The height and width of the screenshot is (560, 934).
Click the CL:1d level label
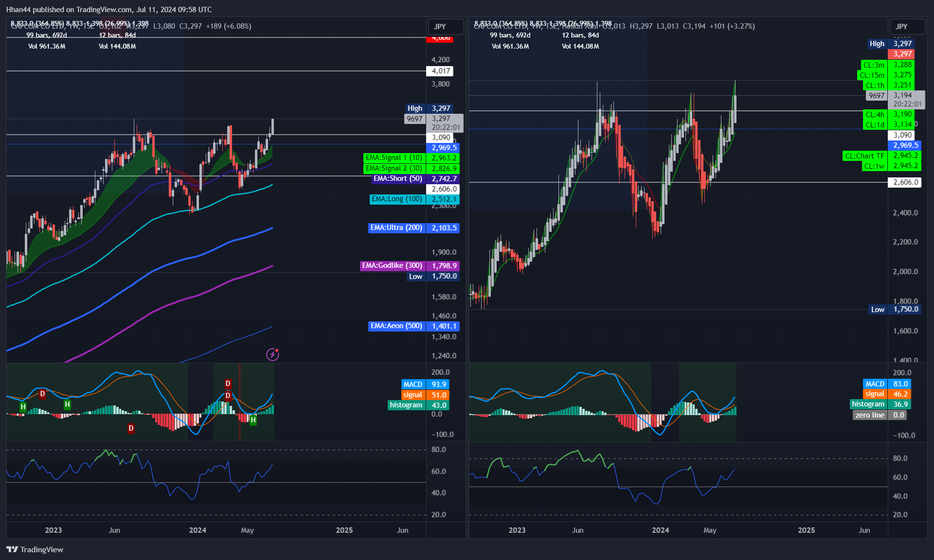pos(875,125)
